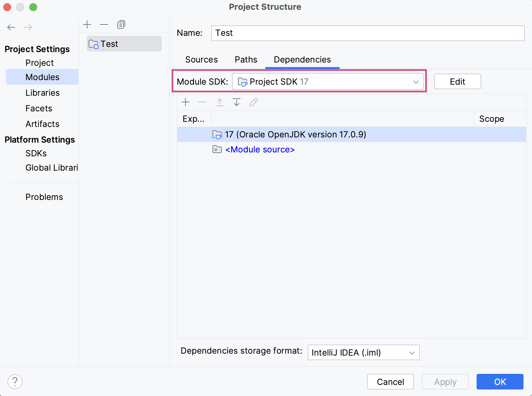532x396 pixels.
Task: Open the Module SDK dropdown
Action: (328, 81)
